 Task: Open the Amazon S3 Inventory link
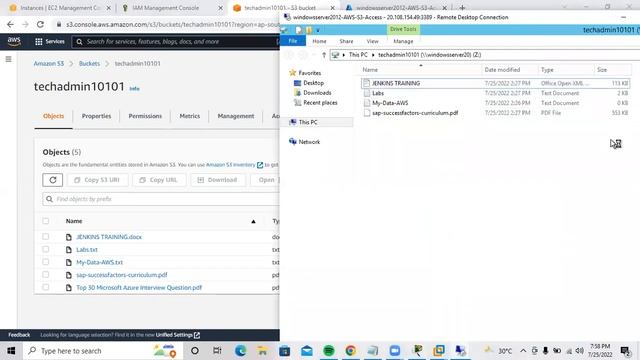[234, 165]
